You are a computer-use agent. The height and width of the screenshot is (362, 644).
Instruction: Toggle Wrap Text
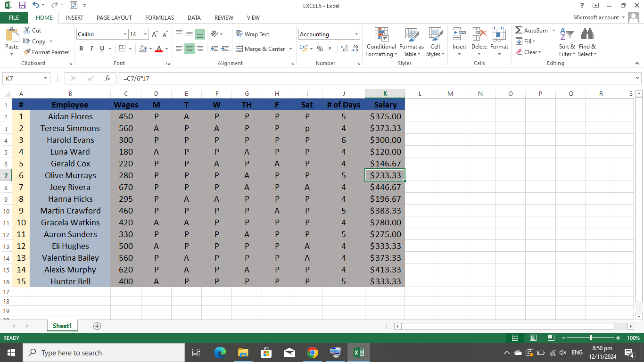point(253,34)
